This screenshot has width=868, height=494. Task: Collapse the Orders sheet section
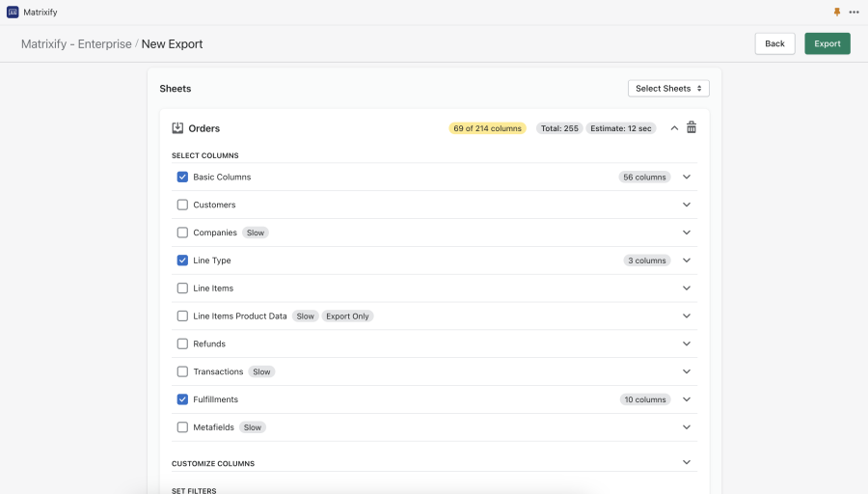click(x=674, y=128)
